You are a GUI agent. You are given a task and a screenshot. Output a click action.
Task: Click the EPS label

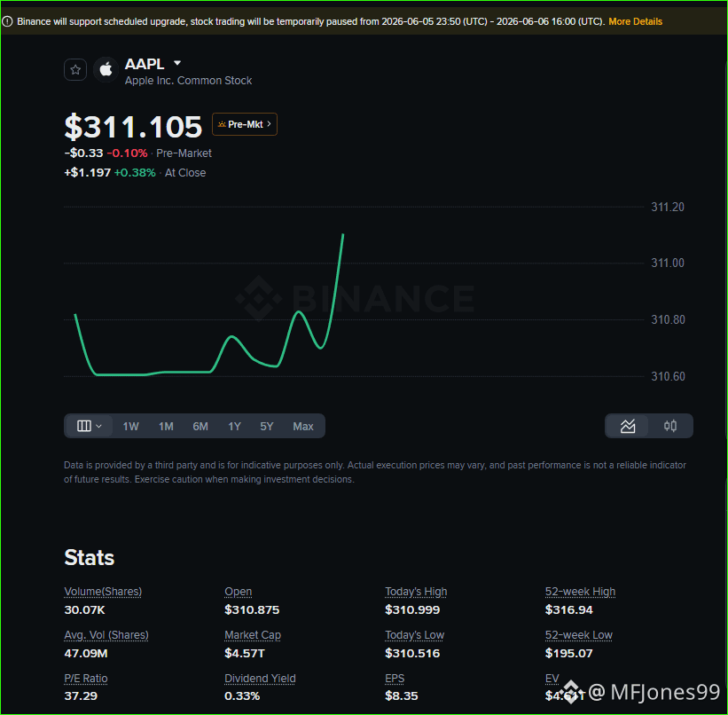[395, 679]
